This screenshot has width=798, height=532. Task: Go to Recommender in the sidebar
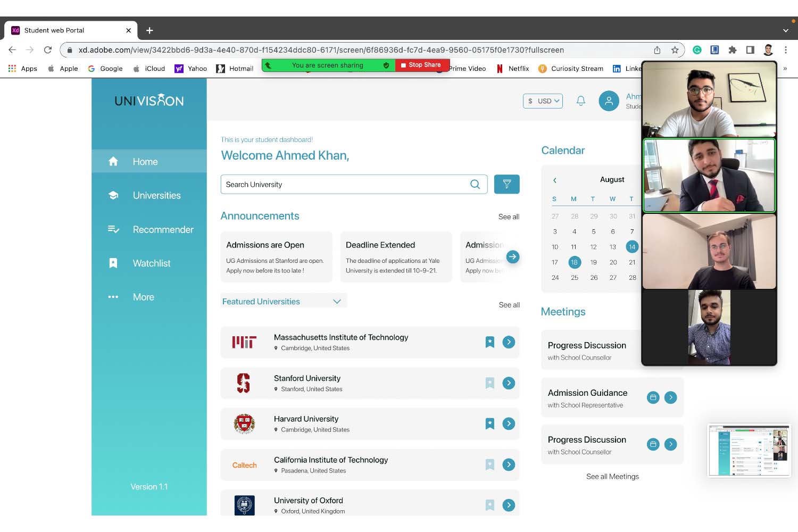(x=163, y=229)
